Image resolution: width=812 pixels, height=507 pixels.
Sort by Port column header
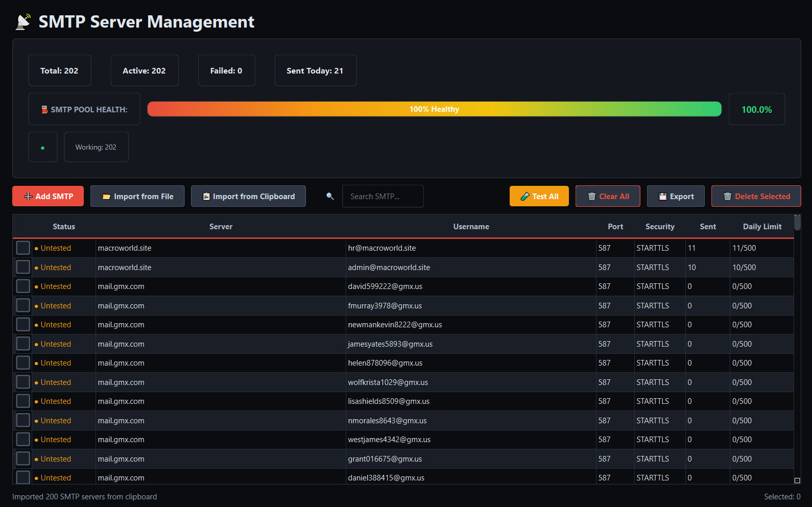[615, 227]
